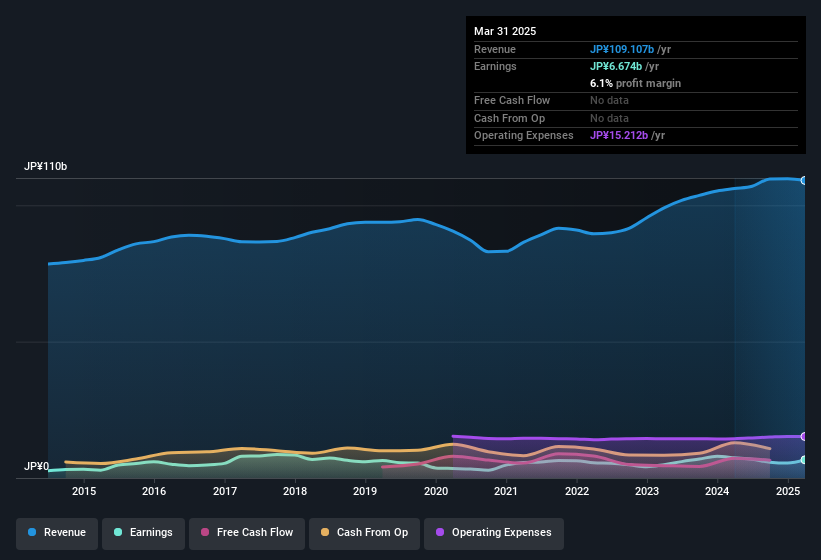Click the pink Free Cash Flow legend dot

tap(205, 532)
